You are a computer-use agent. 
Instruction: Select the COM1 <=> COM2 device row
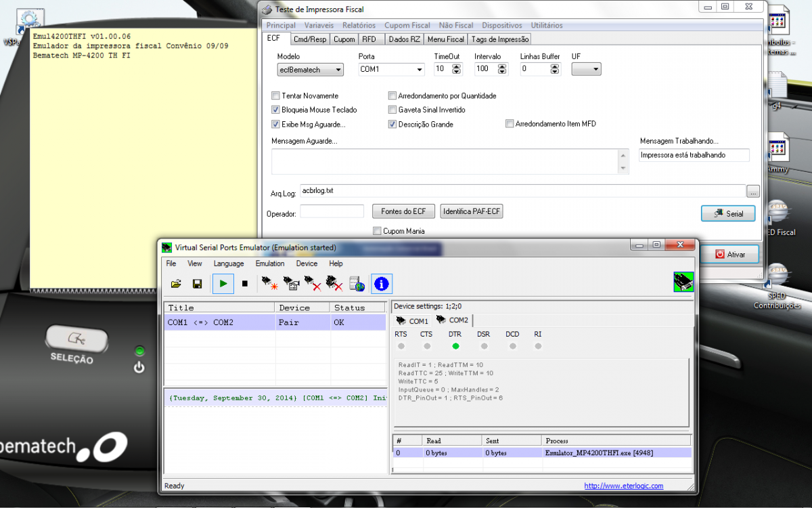(x=275, y=322)
